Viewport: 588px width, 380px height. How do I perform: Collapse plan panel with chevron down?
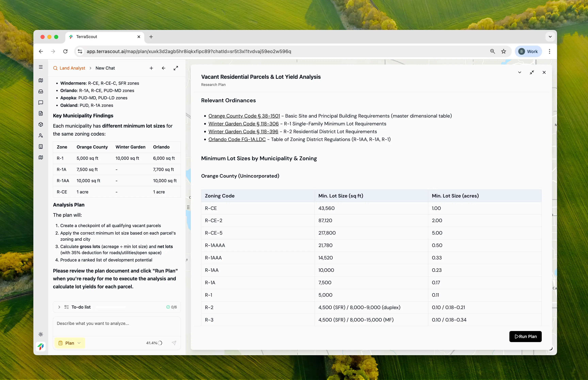pyautogui.click(x=519, y=72)
